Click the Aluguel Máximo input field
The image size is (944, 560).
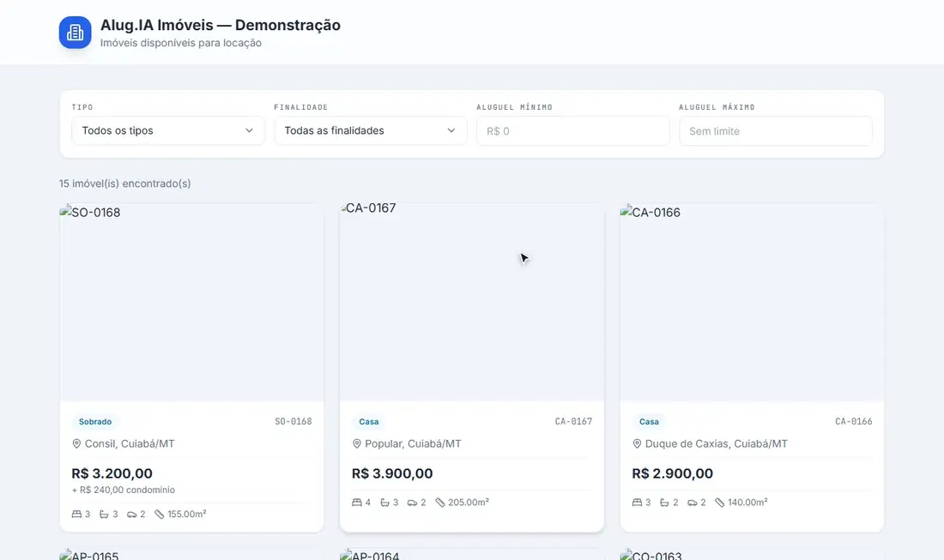[776, 131]
